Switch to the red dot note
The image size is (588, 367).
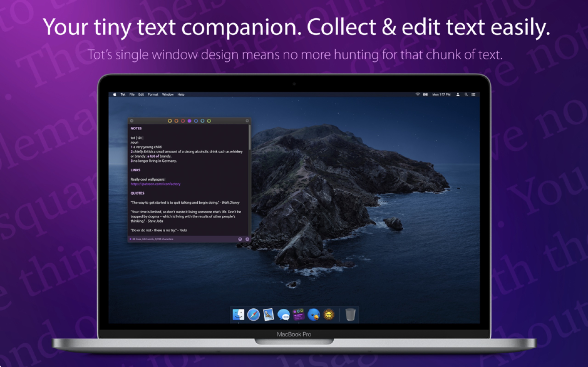183,121
